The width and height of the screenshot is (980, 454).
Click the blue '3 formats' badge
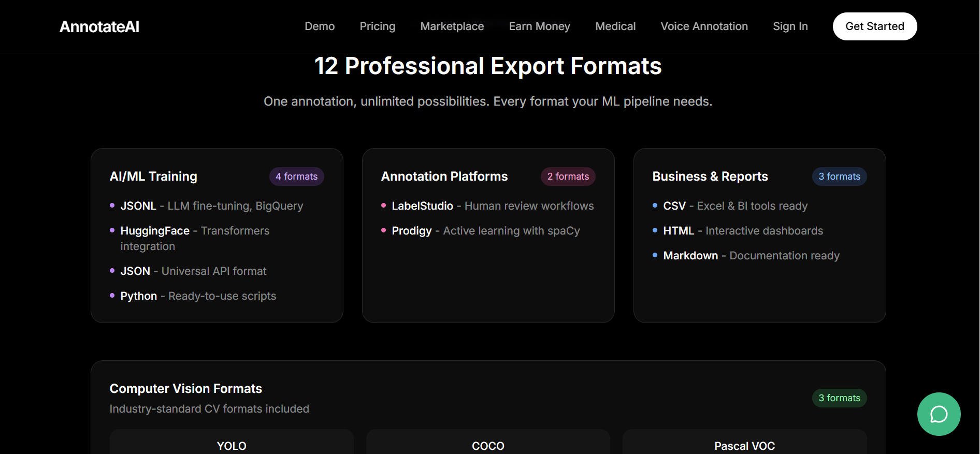[x=840, y=177]
